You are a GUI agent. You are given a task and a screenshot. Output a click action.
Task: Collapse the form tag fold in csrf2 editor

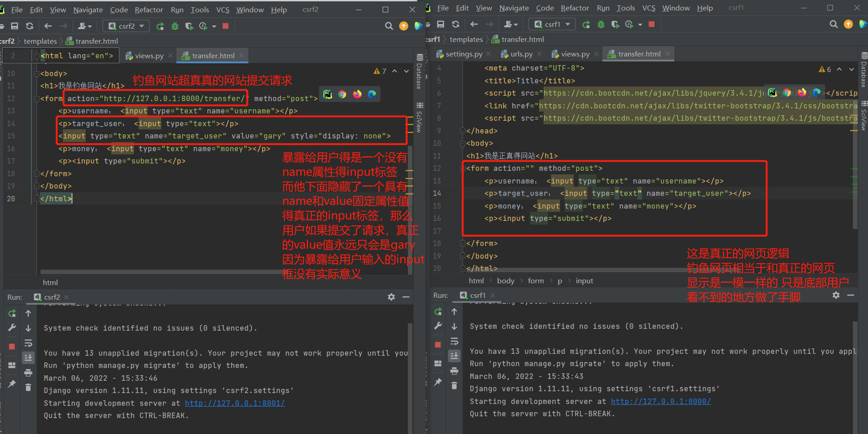click(36, 99)
